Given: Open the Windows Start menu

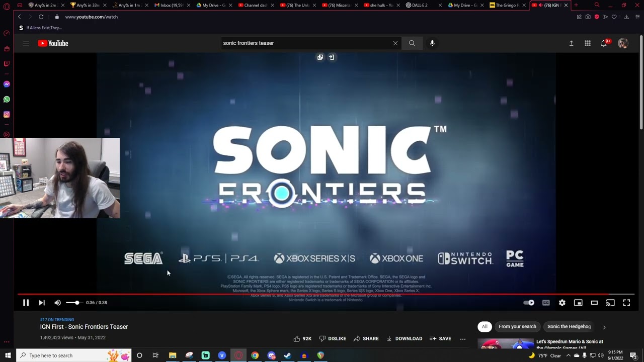Looking at the screenshot, I should click(8, 355).
